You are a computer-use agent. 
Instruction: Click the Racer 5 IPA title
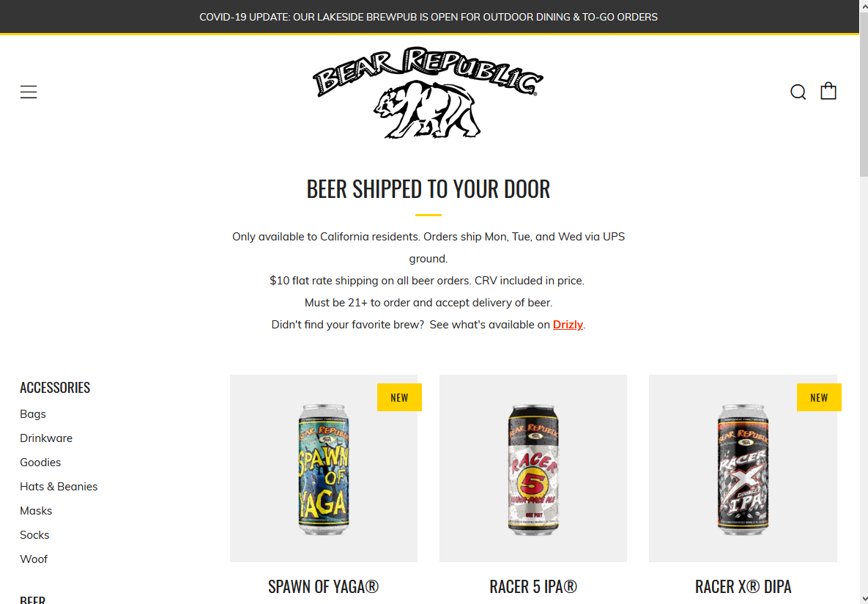click(533, 586)
